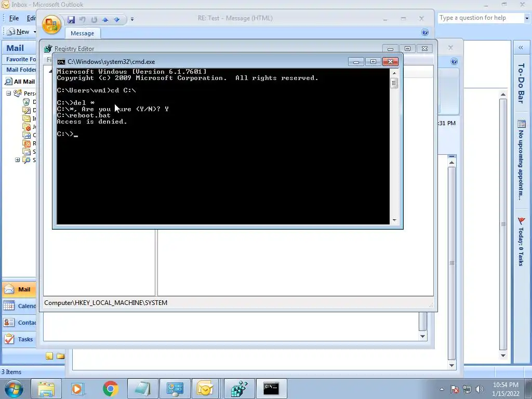Image resolution: width=532 pixels, height=399 pixels.
Task: Open the help question box dropdown arrow
Action: point(527,18)
